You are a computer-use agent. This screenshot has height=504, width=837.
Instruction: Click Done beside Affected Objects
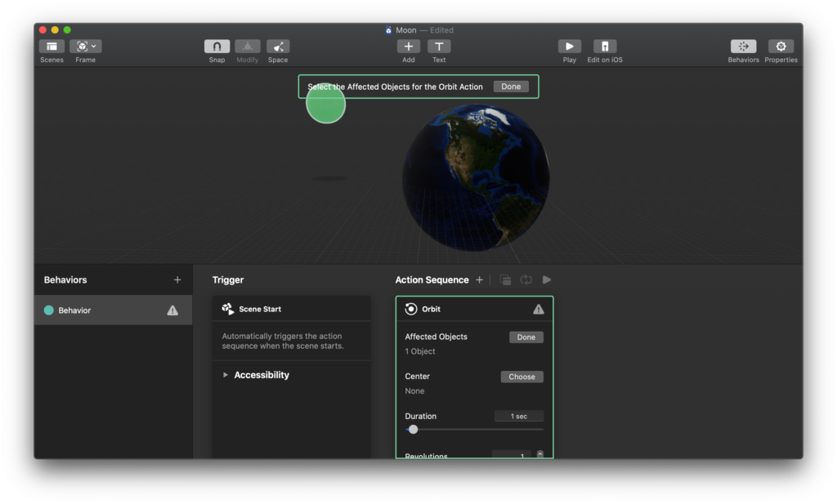tap(526, 337)
